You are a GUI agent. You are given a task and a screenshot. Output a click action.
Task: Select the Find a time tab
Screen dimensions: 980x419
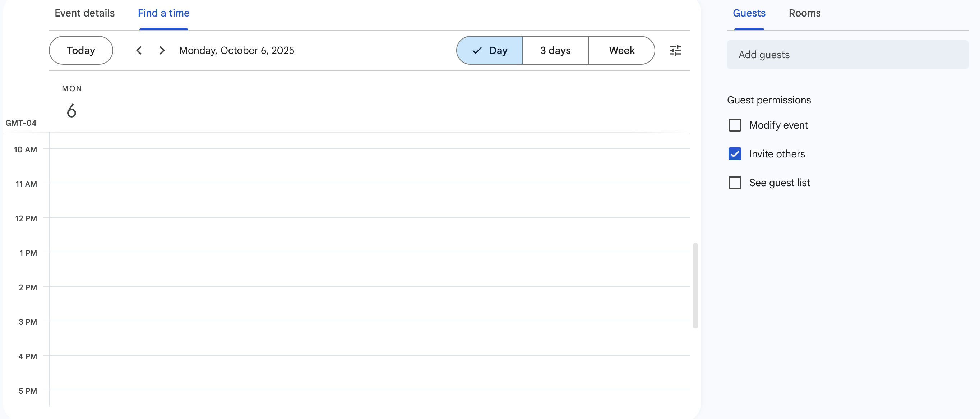tap(163, 13)
